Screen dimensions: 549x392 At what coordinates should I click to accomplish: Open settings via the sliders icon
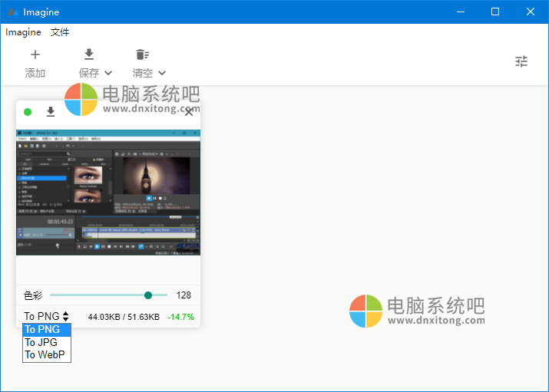click(521, 61)
